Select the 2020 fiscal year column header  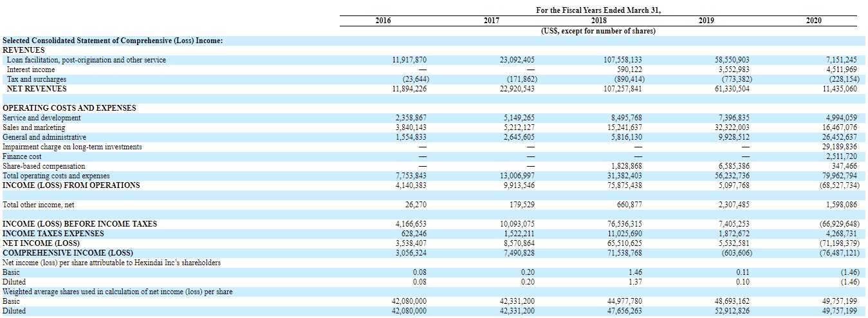click(x=813, y=21)
